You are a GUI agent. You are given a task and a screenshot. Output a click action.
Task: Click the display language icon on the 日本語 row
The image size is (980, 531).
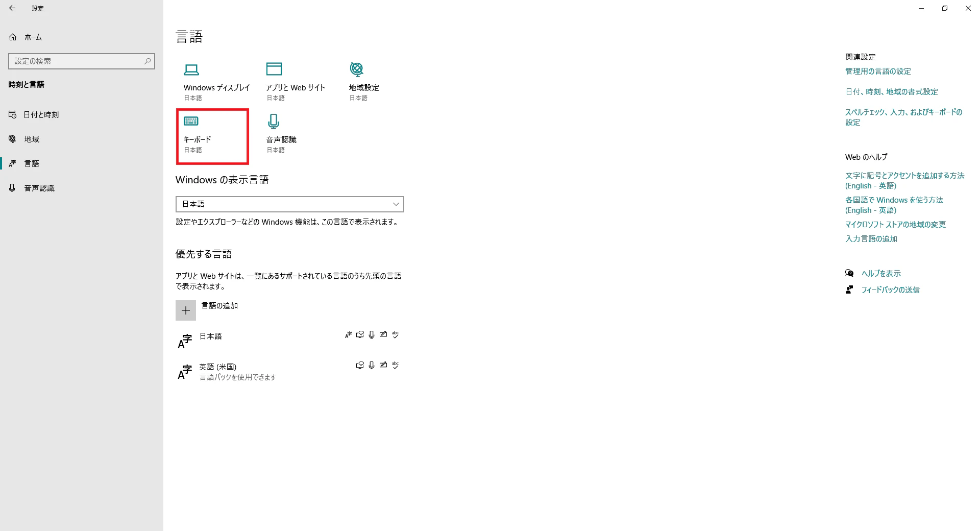tap(348, 335)
